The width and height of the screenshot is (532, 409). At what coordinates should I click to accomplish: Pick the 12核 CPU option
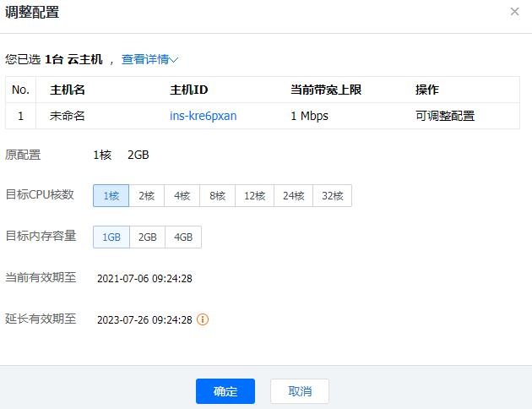[254, 195]
